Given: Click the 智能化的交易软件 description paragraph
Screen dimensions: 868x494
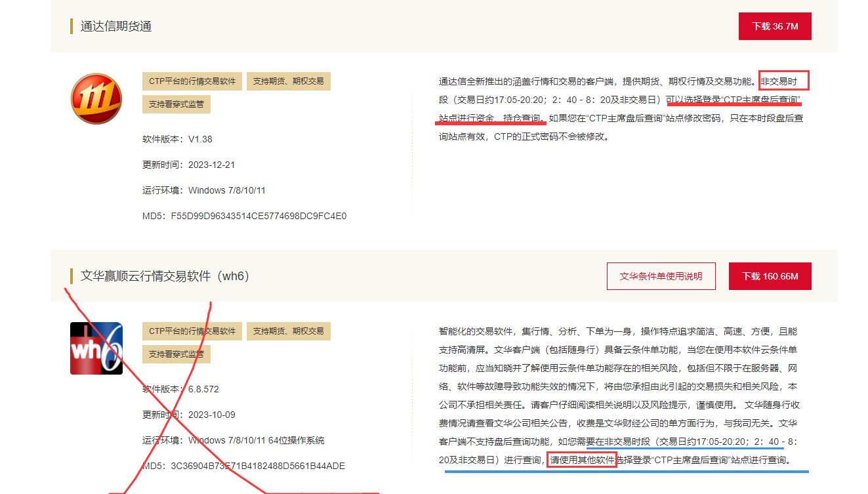Looking at the screenshot, I should click(619, 396).
